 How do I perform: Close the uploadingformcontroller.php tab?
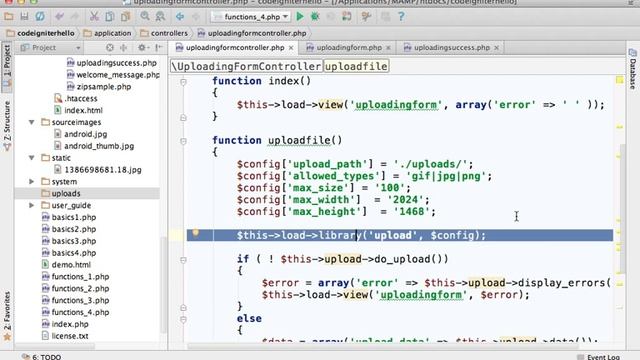291,48
